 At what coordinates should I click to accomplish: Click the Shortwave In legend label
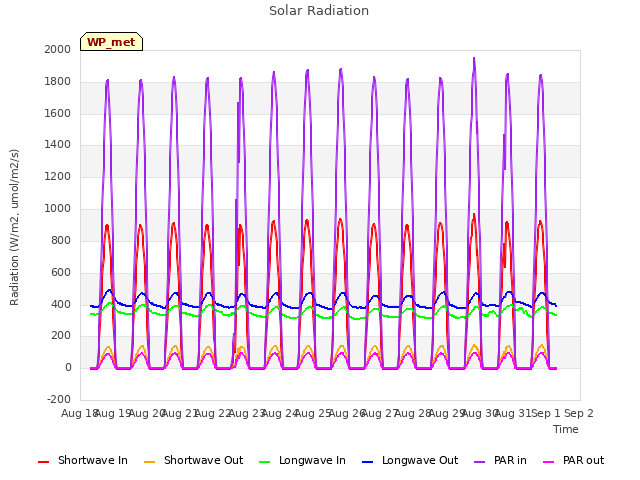point(93,460)
